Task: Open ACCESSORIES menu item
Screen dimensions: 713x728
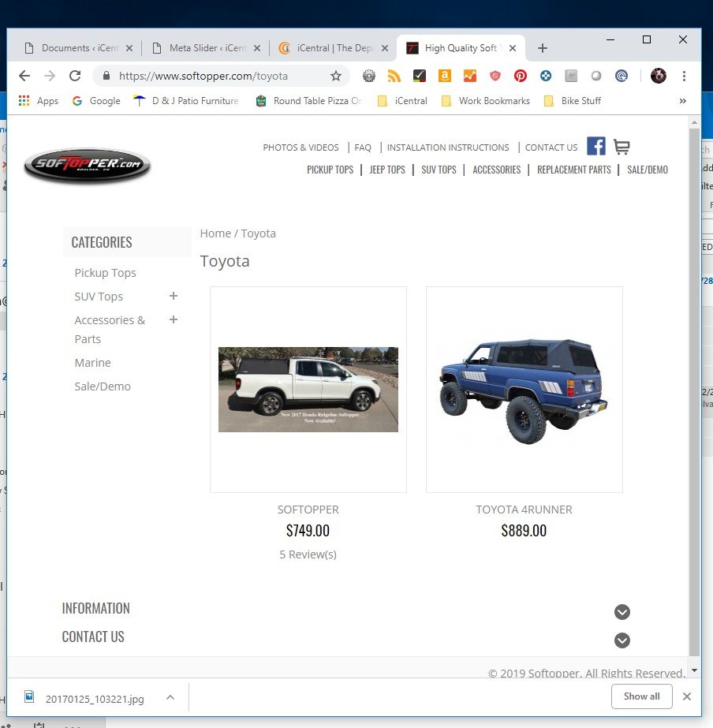Action: coord(497,170)
